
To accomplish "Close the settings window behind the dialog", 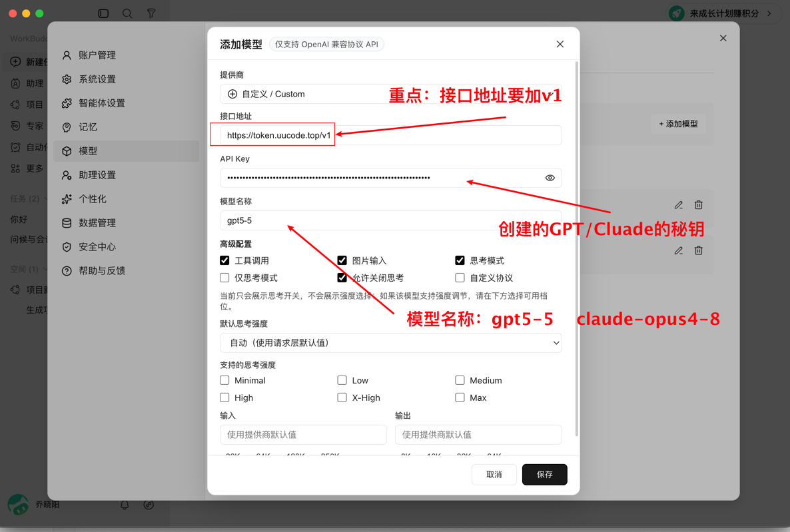I will [723, 39].
